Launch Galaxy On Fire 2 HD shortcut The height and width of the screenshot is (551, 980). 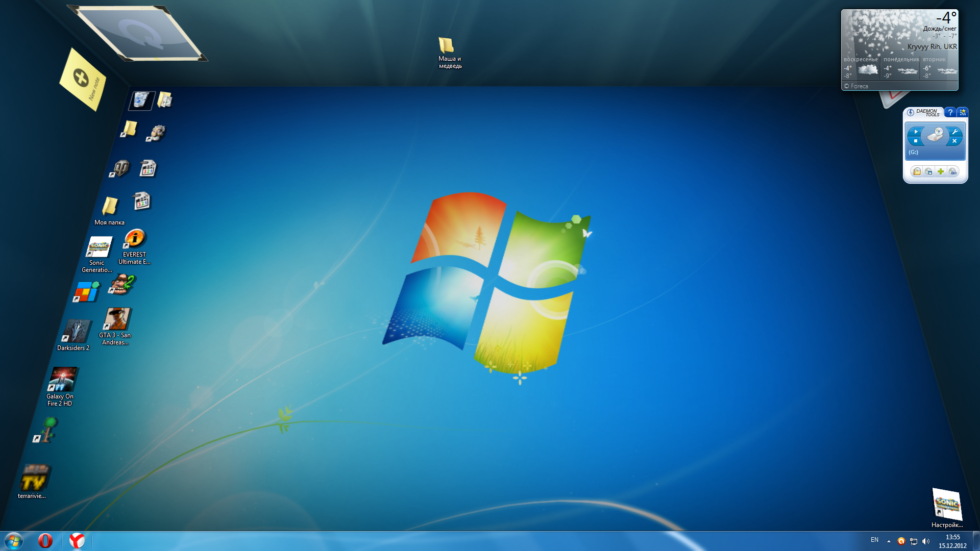(x=61, y=387)
